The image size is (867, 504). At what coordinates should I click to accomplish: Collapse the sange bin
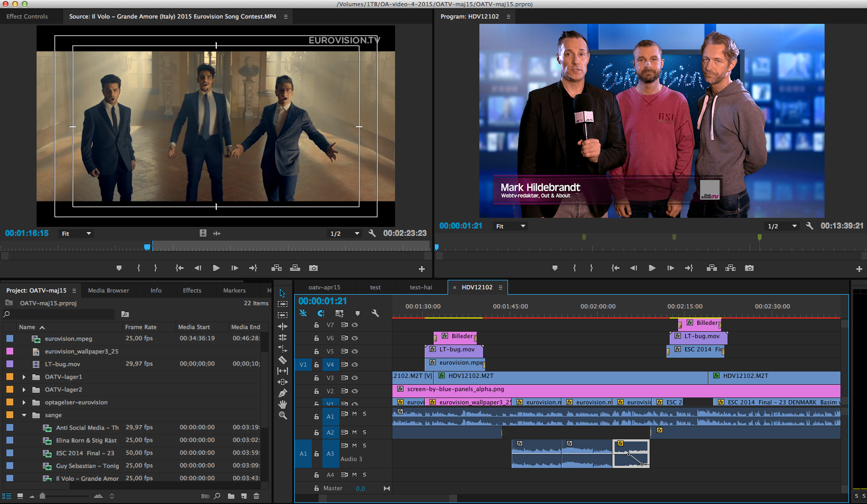coord(24,415)
